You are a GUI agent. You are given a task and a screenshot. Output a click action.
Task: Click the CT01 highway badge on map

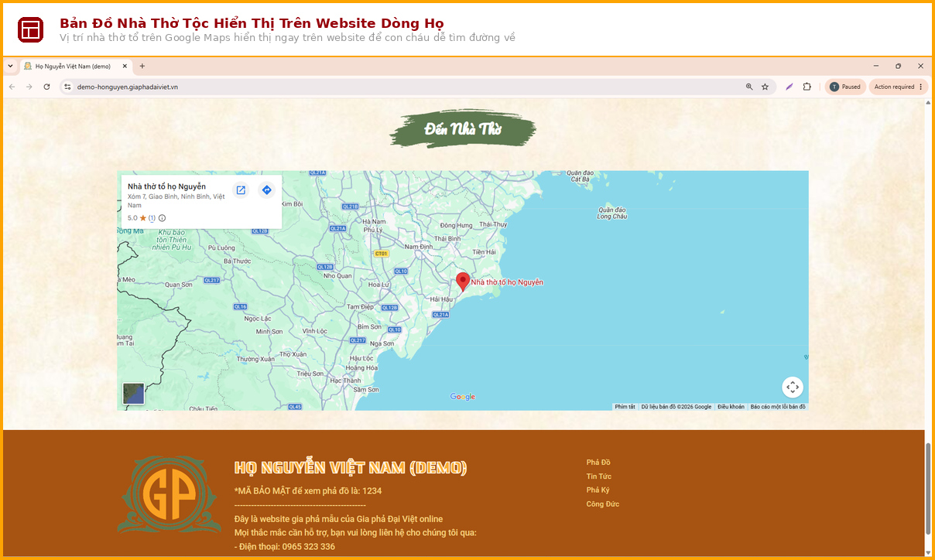(x=381, y=254)
